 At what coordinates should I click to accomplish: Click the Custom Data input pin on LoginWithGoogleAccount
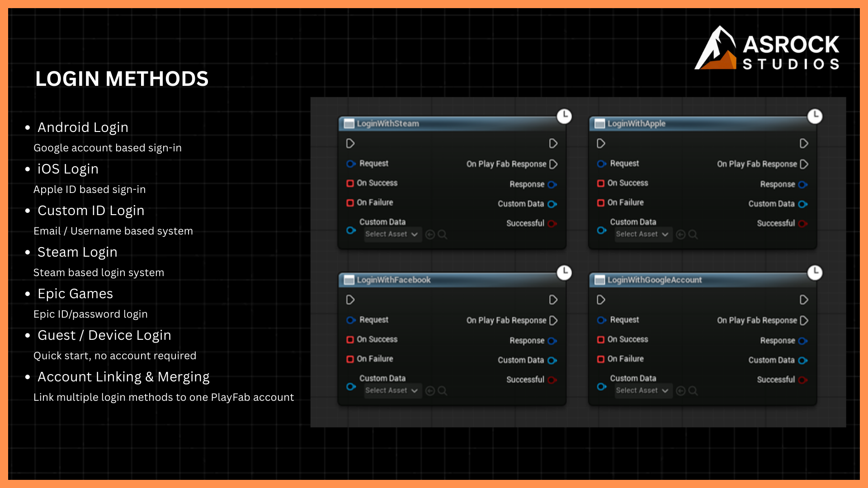pos(602,386)
